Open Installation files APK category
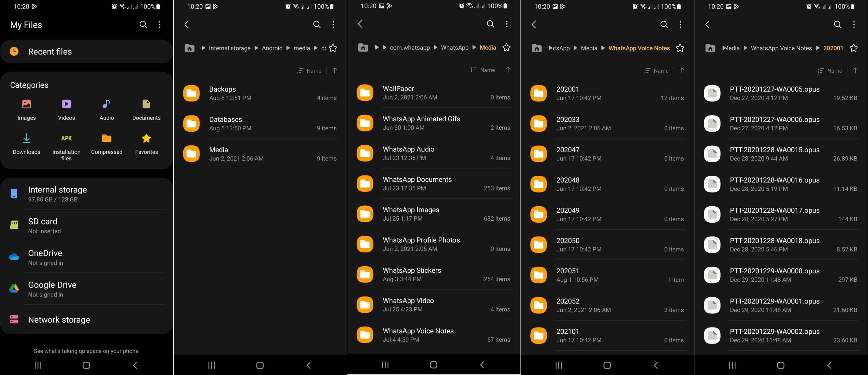 66,147
